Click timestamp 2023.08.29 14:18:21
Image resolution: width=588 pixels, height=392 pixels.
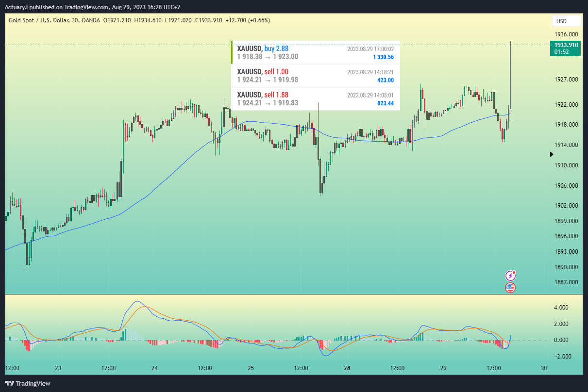(x=370, y=72)
